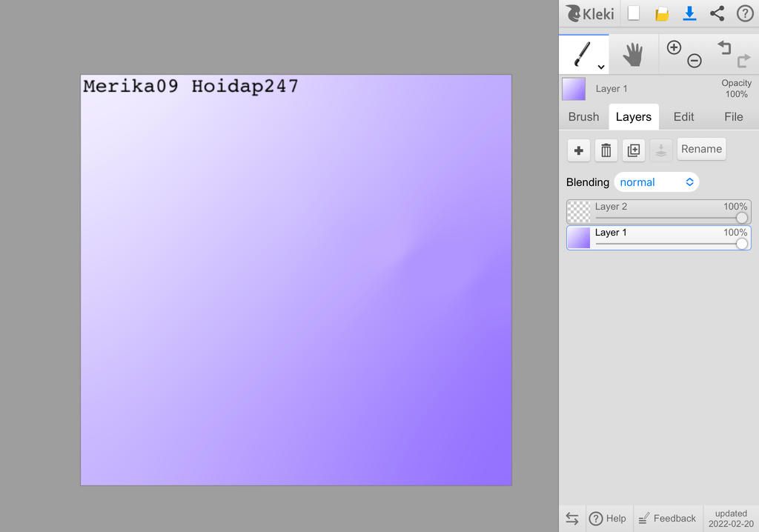Click the share icon

click(717, 13)
